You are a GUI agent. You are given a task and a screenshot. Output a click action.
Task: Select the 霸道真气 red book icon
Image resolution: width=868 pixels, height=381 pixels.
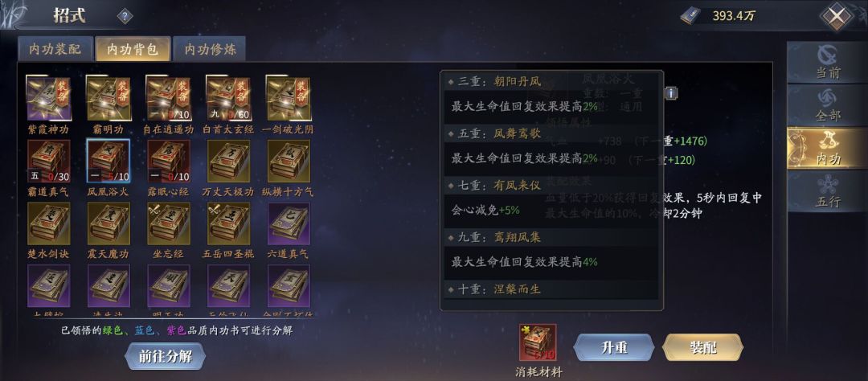(49, 161)
